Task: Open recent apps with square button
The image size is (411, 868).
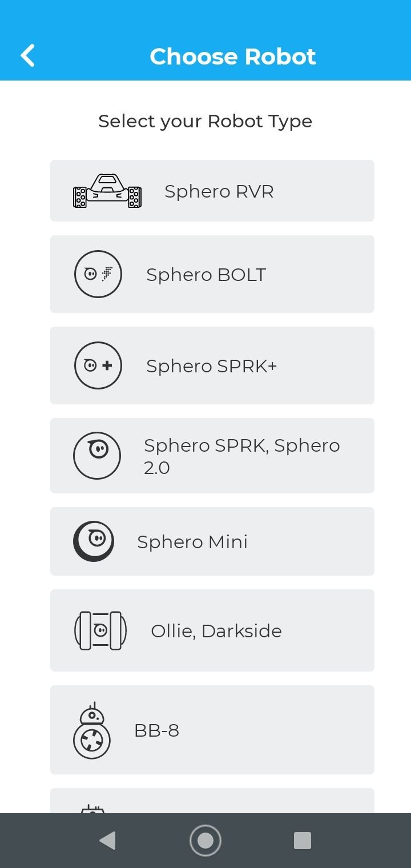Action: [303, 841]
